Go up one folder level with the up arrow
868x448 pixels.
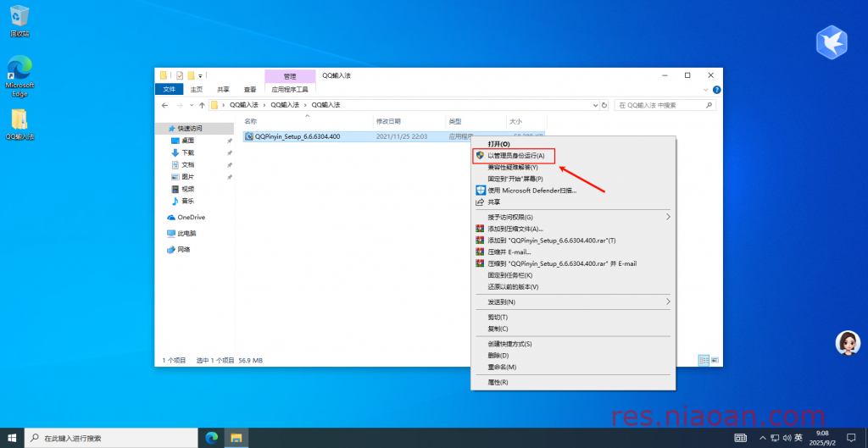click(x=202, y=105)
